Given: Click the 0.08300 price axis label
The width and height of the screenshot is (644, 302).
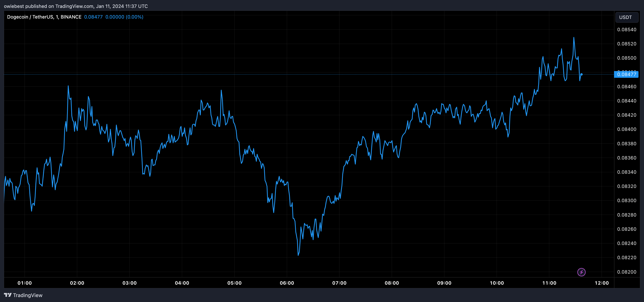Looking at the screenshot, I should pos(627,200).
